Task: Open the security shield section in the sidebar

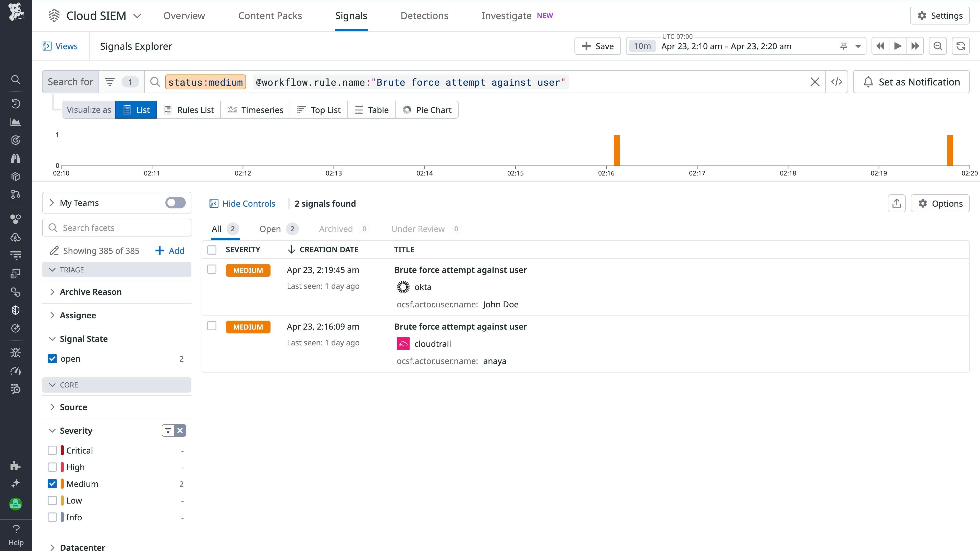Action: [x=16, y=310]
